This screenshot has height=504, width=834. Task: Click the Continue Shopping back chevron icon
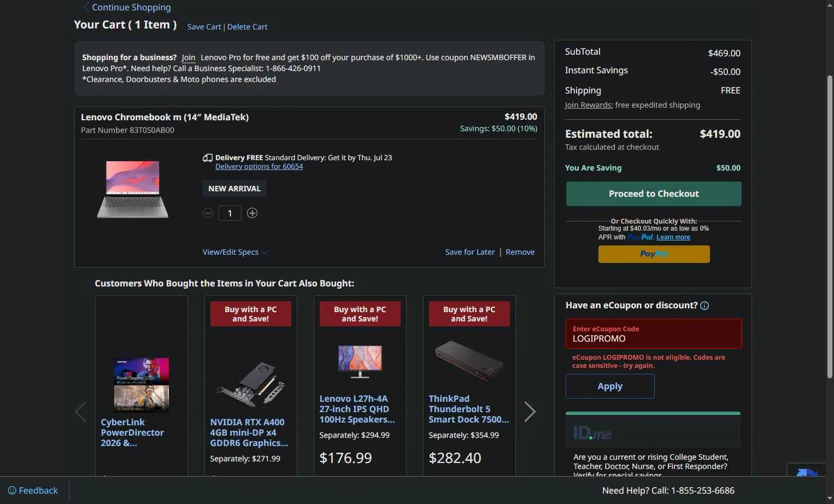click(86, 7)
